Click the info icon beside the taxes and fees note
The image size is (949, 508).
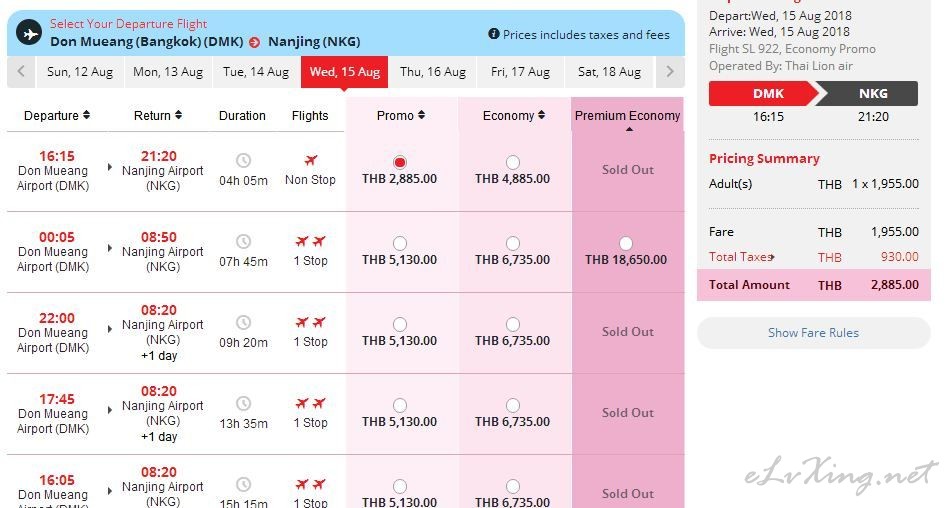point(493,34)
